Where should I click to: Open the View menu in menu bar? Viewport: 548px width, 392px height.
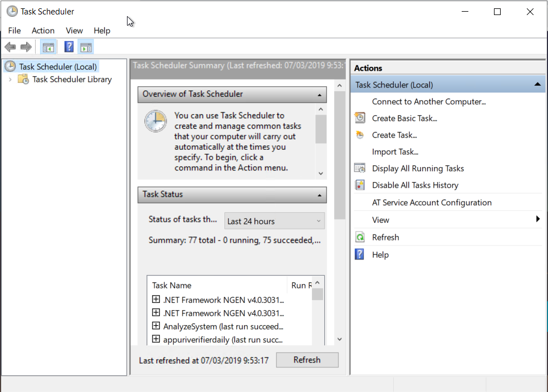coord(74,31)
